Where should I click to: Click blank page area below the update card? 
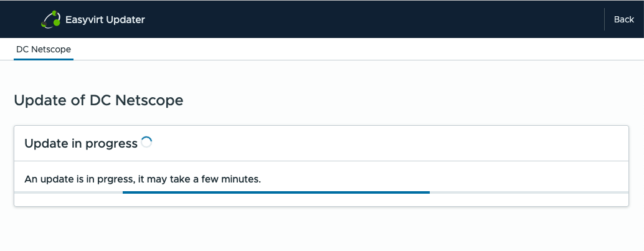321,230
